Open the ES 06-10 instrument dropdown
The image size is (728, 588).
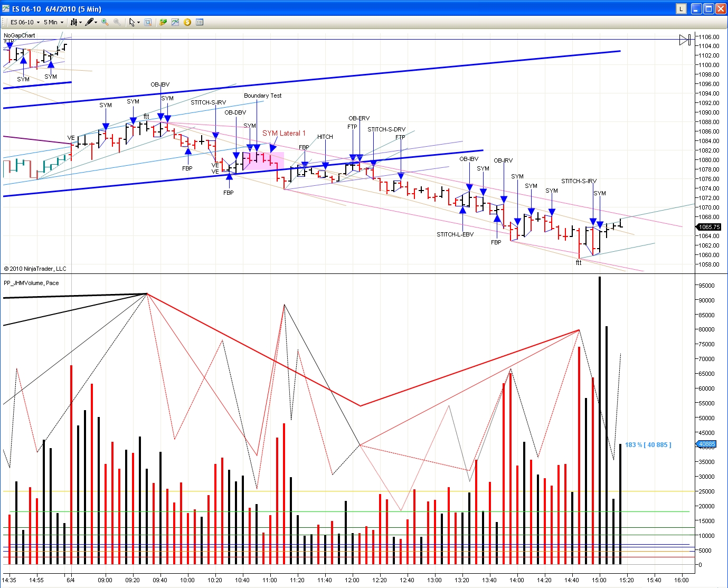[x=24, y=22]
